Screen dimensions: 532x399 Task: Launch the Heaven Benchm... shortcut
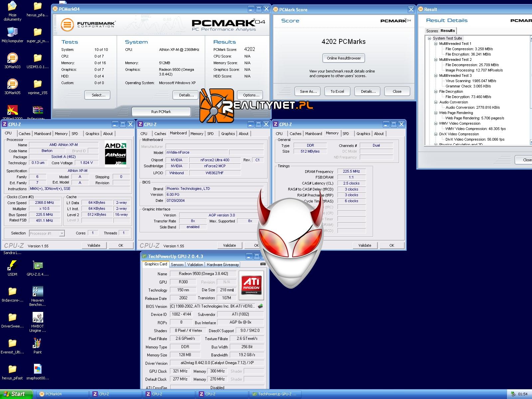pyautogui.click(x=38, y=296)
